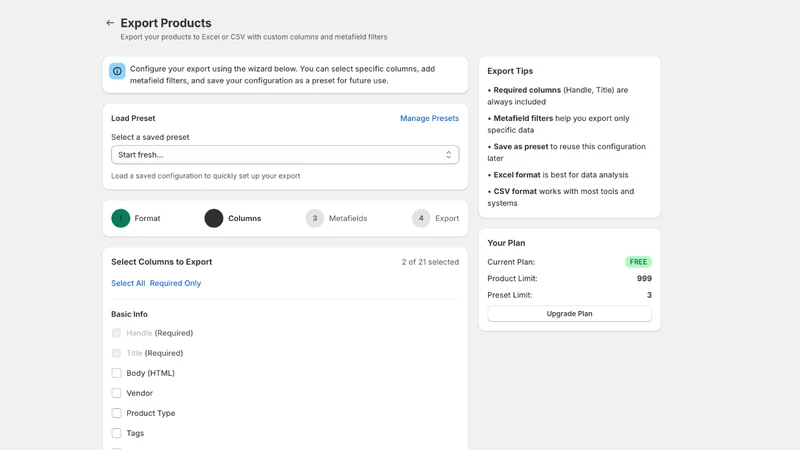Click the disabled Title (Required) checkbox
The height and width of the screenshot is (450, 800).
(x=116, y=353)
